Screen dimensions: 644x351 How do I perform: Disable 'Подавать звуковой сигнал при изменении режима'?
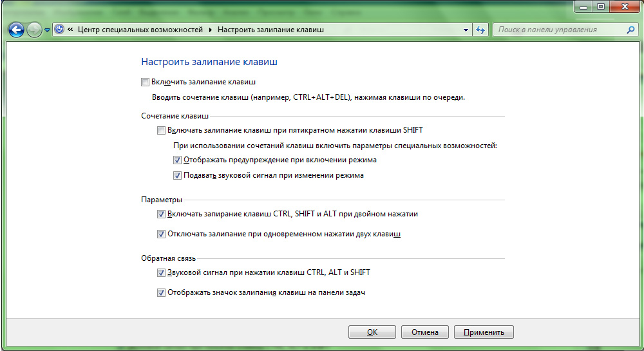[177, 175]
